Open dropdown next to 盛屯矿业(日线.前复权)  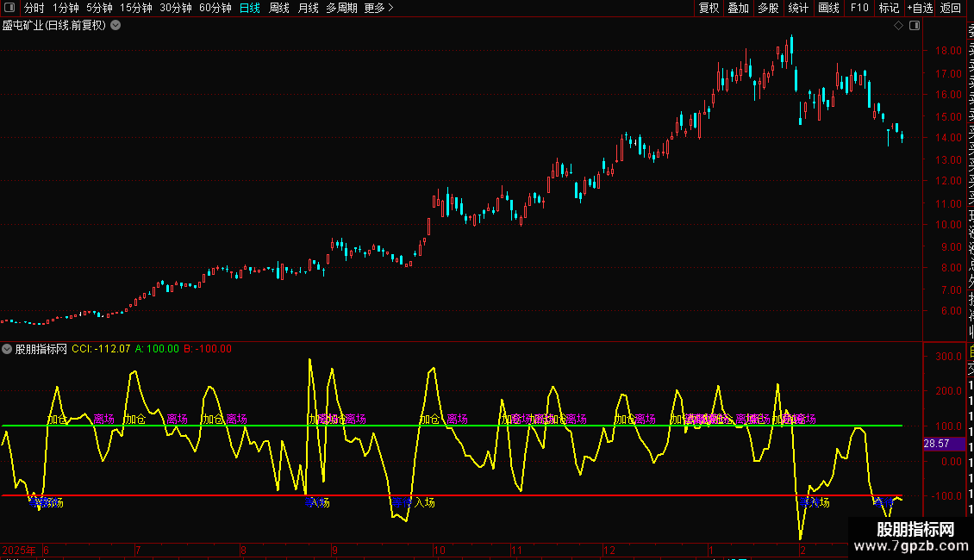[x=116, y=26]
